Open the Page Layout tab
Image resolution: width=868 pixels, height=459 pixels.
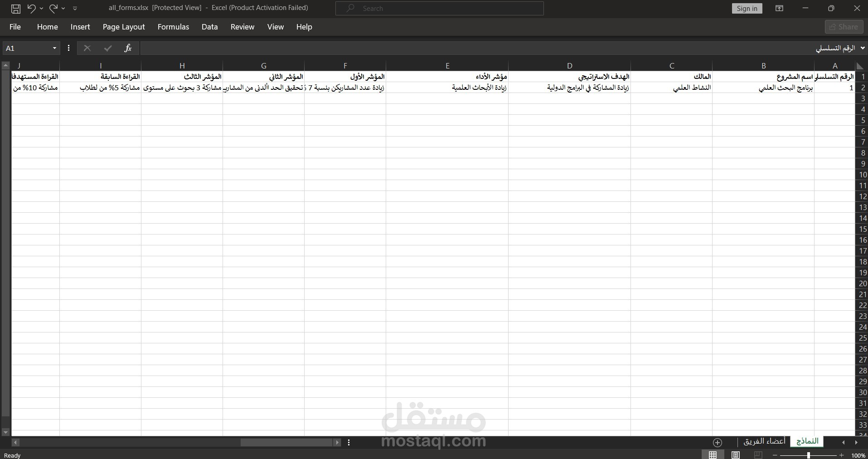[x=124, y=27]
